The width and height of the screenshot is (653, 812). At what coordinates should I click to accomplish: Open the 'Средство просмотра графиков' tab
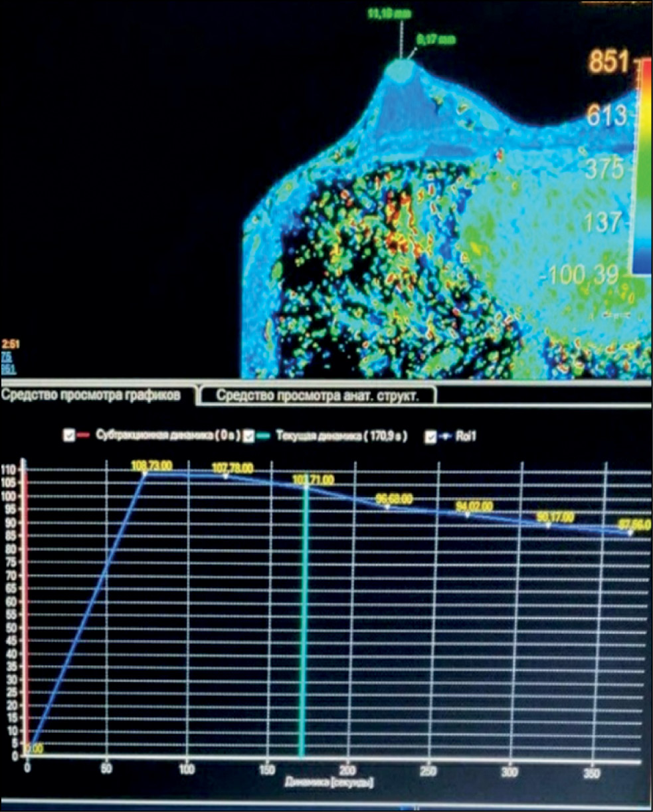pos(90,395)
